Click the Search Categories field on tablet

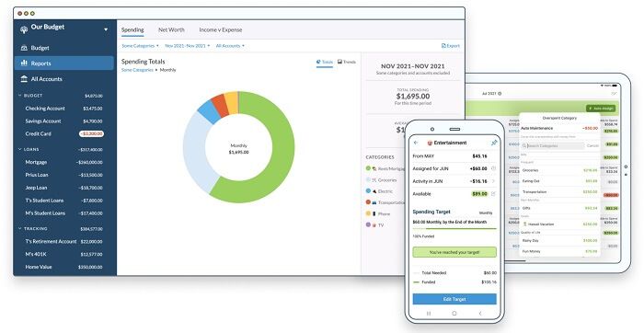tap(552, 145)
